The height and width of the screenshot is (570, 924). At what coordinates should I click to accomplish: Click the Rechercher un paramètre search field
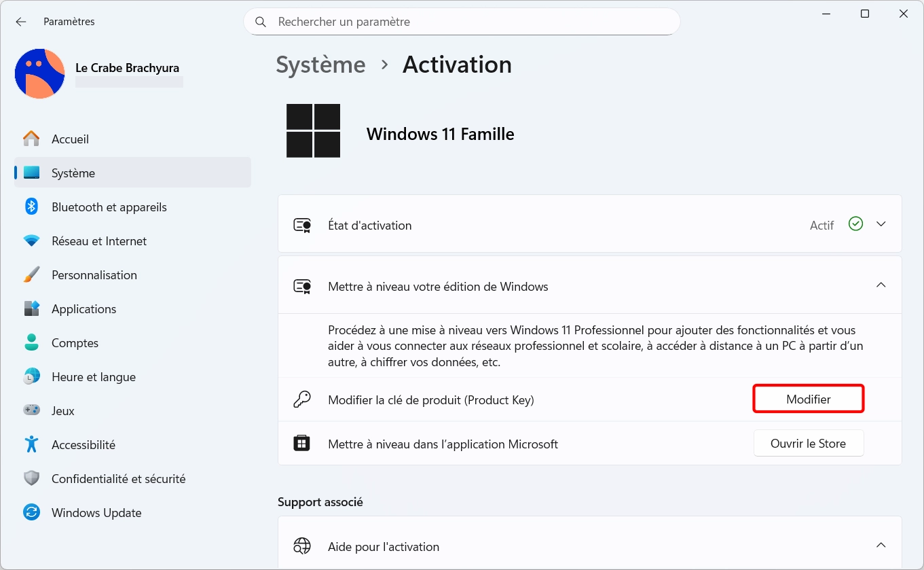click(462, 22)
